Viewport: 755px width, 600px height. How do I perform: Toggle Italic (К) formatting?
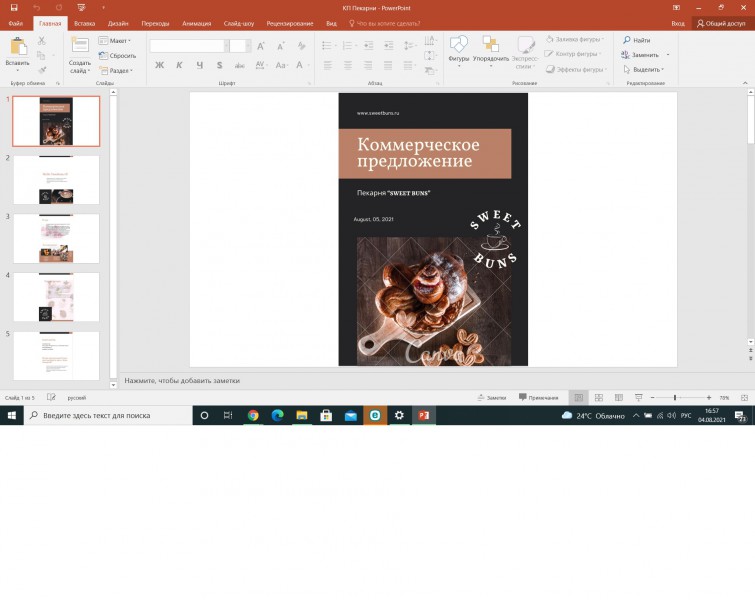click(x=179, y=65)
